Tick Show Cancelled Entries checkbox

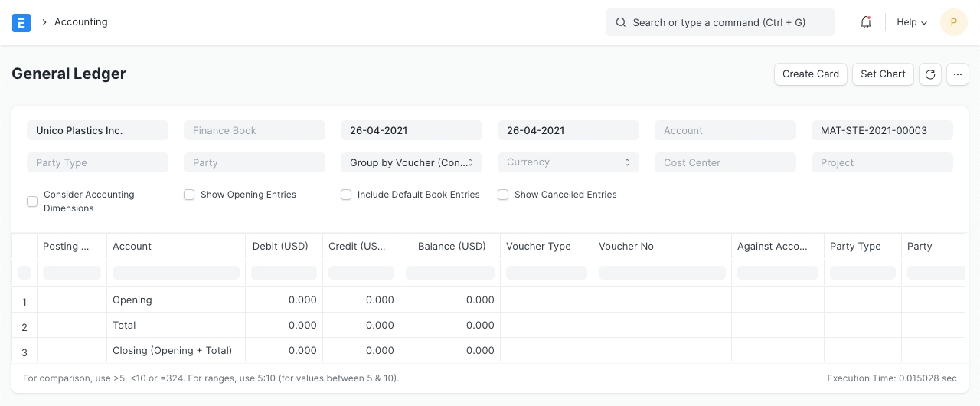[x=503, y=195]
